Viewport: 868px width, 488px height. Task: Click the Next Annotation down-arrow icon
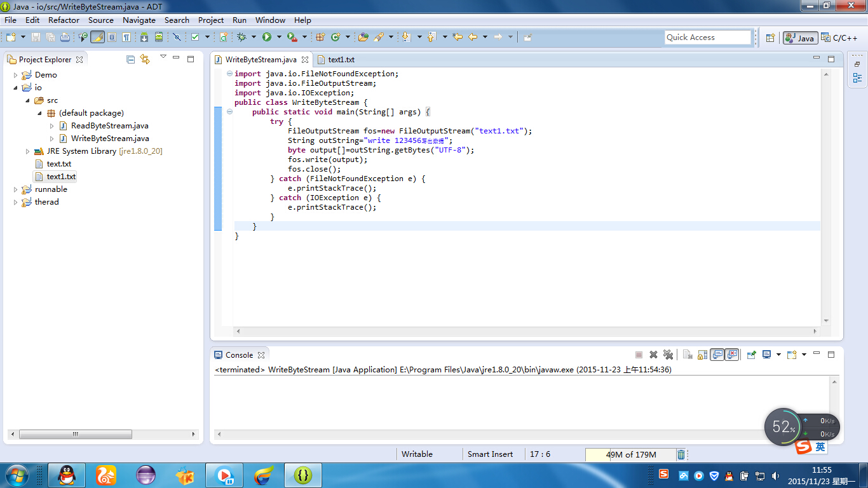coord(406,37)
